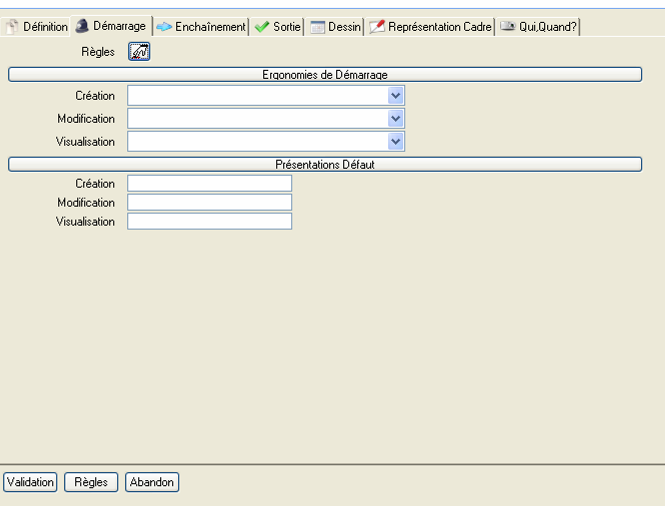Open the Modification ergonomie dropdown arrow
This screenshot has width=665, height=506.
point(396,118)
